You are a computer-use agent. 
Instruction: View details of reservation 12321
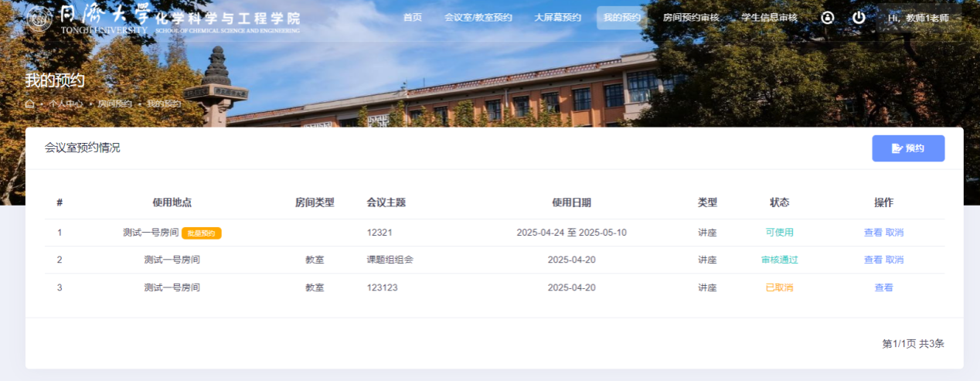click(x=873, y=233)
